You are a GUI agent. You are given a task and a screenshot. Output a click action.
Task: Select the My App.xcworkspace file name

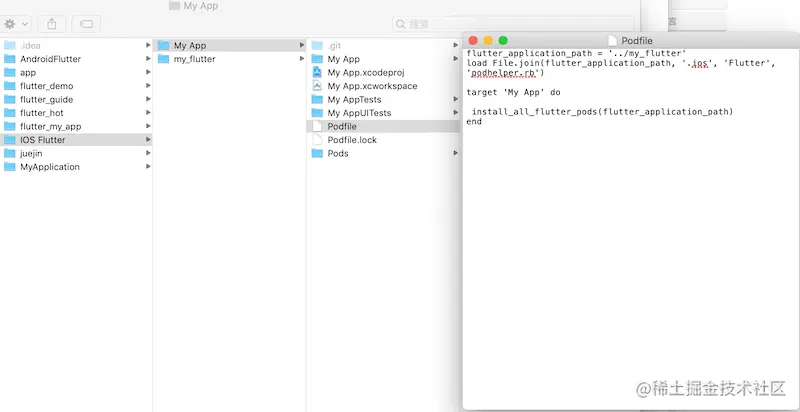pos(372,86)
